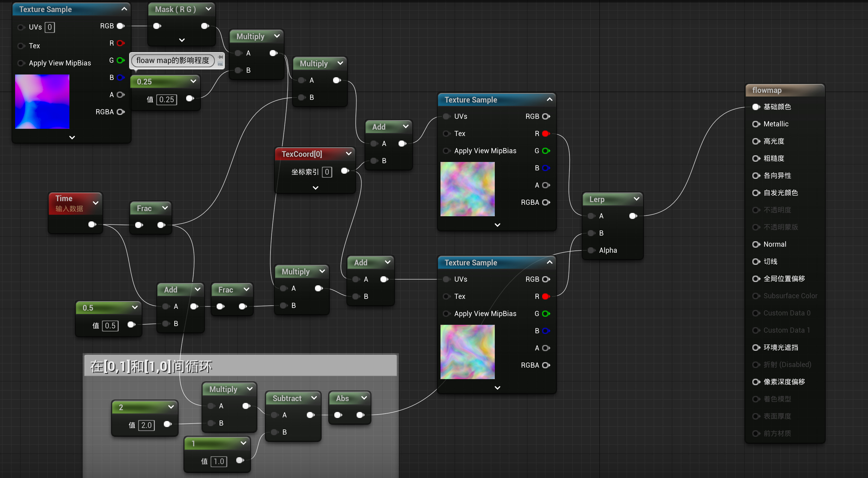Select the TexCoord[0] node title
This screenshot has width=868, height=478.
click(302, 154)
